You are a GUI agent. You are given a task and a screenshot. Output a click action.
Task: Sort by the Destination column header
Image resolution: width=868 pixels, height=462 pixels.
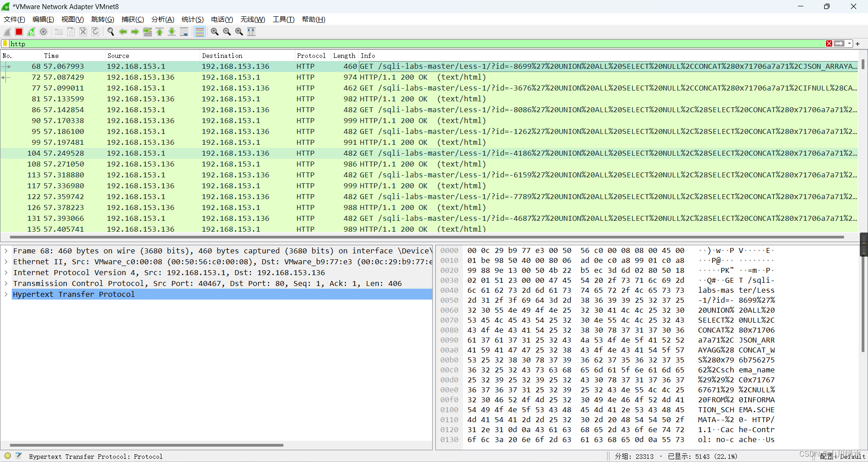[247, 56]
